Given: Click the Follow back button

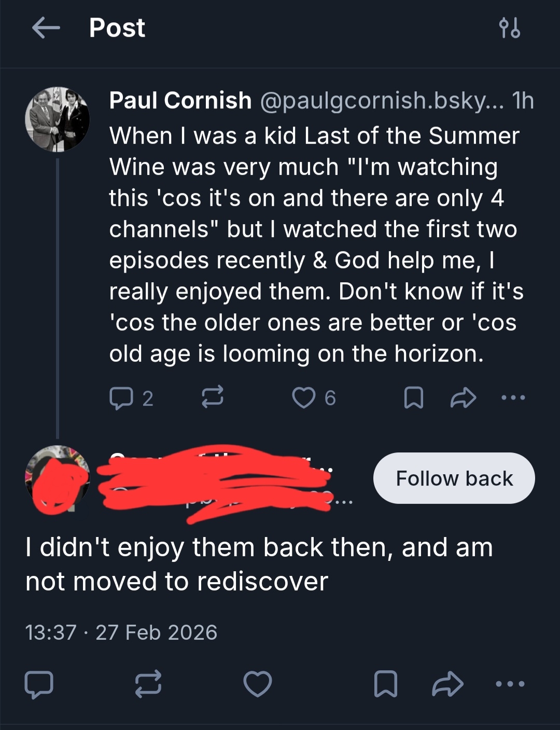Looking at the screenshot, I should coord(454,478).
